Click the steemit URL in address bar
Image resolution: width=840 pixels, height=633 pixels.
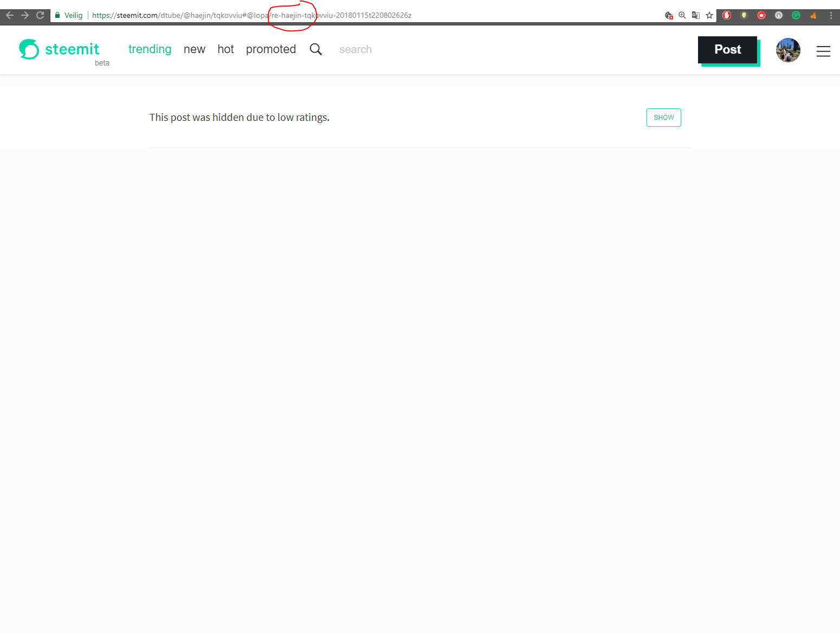tap(251, 15)
